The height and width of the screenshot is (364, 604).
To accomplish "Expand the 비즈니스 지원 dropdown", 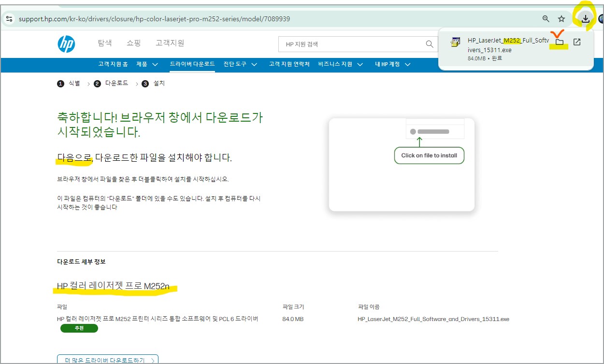I will (342, 64).
